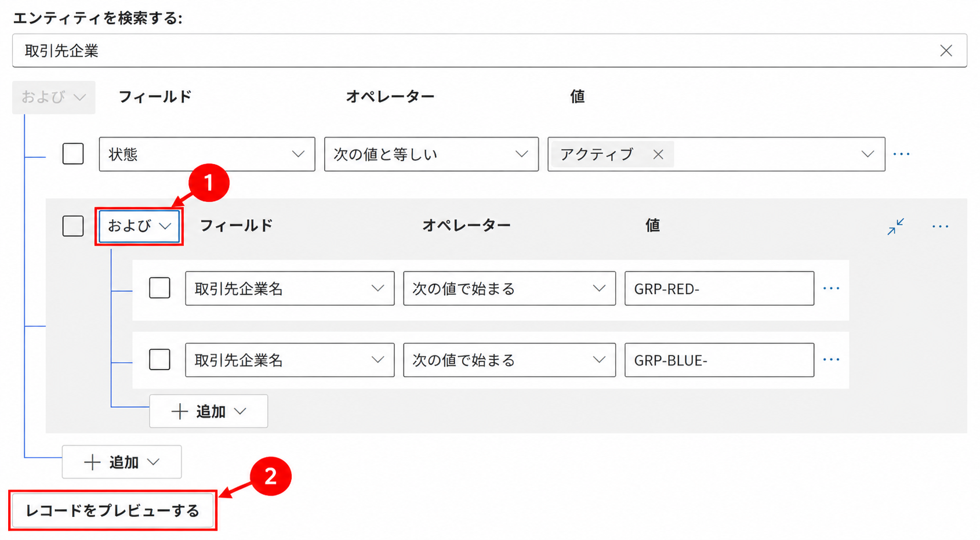Viewport: 980px width, 540px height.
Task: Collapse the nested condition group
Action: [x=896, y=226]
